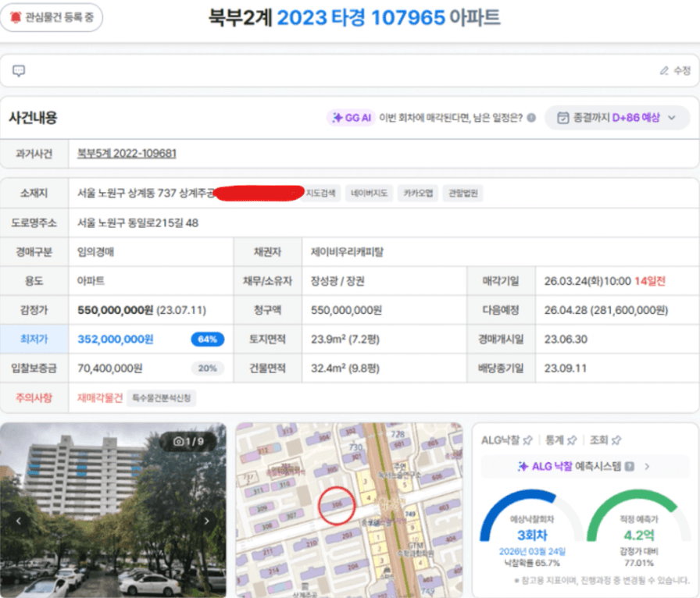Click the comment speech bubble icon

pos(19,71)
